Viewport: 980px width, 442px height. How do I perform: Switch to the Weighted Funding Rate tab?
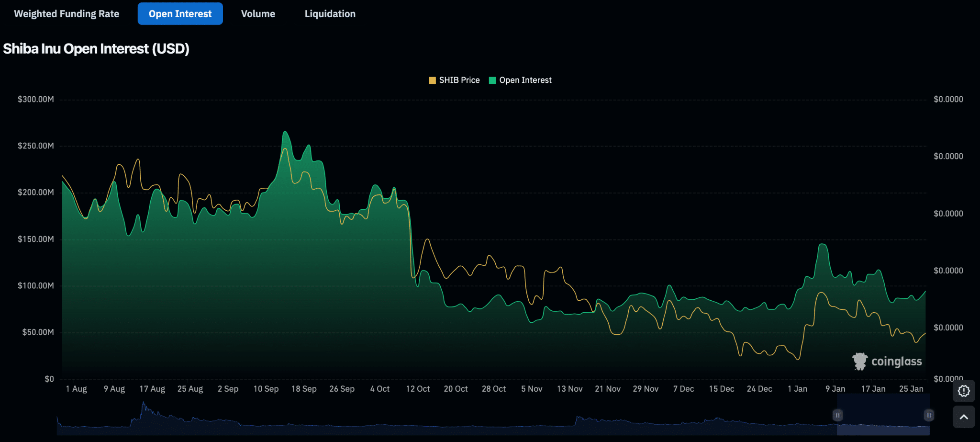tap(67, 14)
